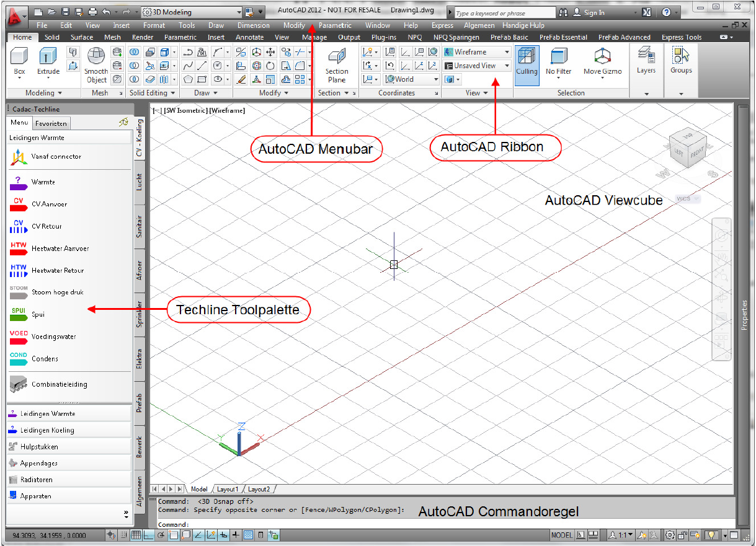Image resolution: width=756 pixels, height=546 pixels.
Task: Open the Hulpstukken category
Action: pyautogui.click(x=68, y=447)
